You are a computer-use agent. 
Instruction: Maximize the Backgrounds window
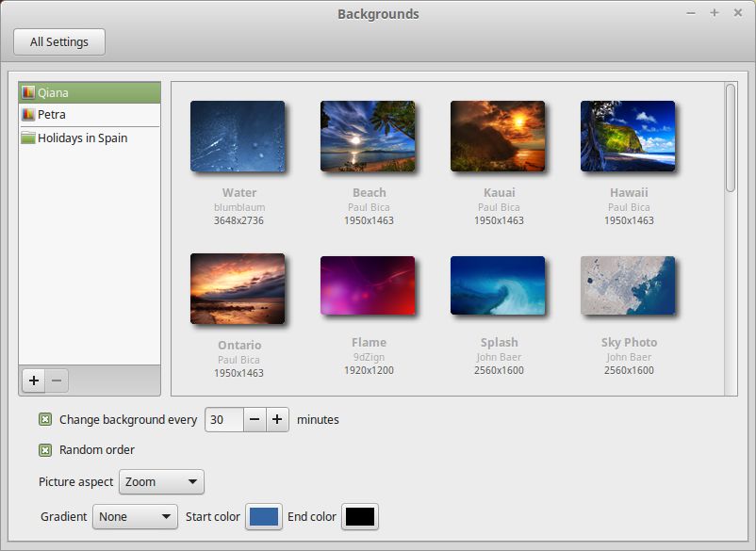(715, 13)
